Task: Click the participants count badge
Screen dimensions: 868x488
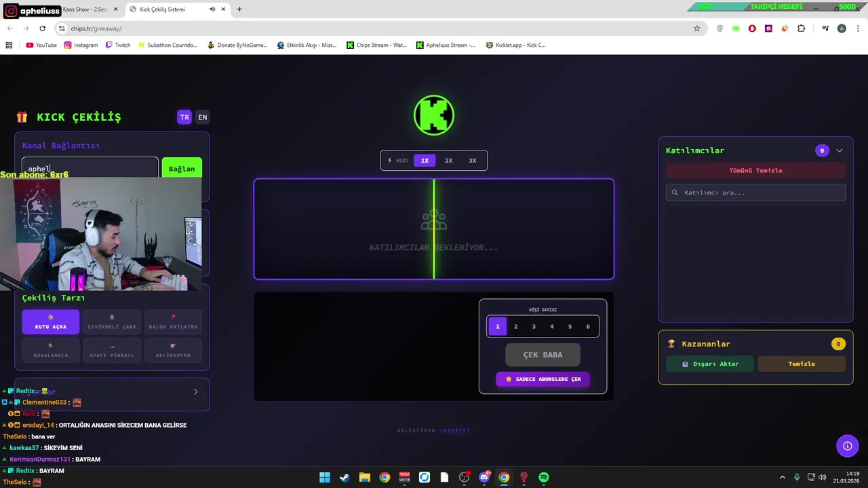Action: click(822, 150)
